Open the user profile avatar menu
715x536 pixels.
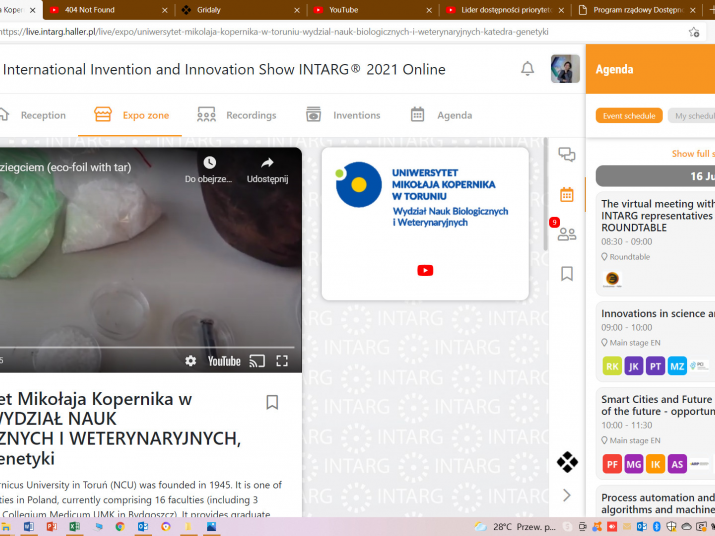(x=565, y=69)
